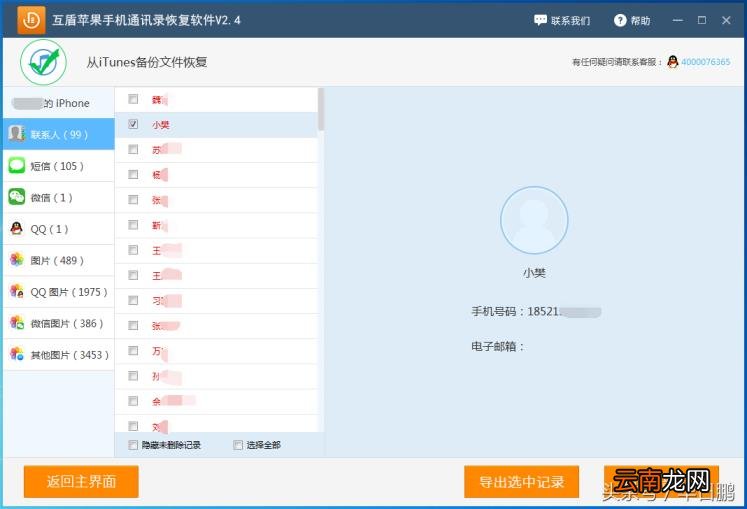
Task: Tick the checkbox for contact starting 余
Action: [x=133, y=401]
